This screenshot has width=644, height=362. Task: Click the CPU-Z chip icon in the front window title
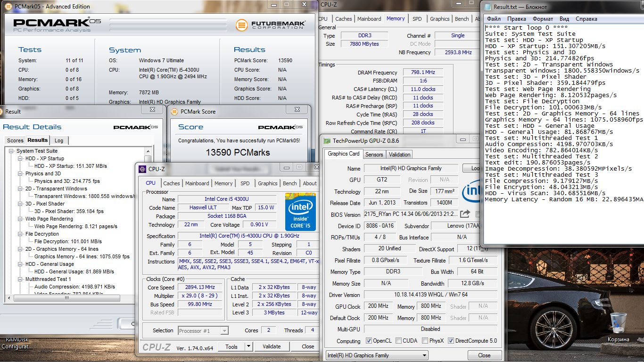pos(141,169)
